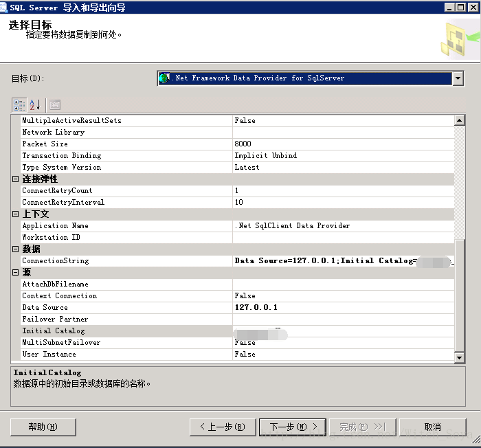
Task: Select MultiSubnetFailover property
Action: pyautogui.click(x=126, y=342)
